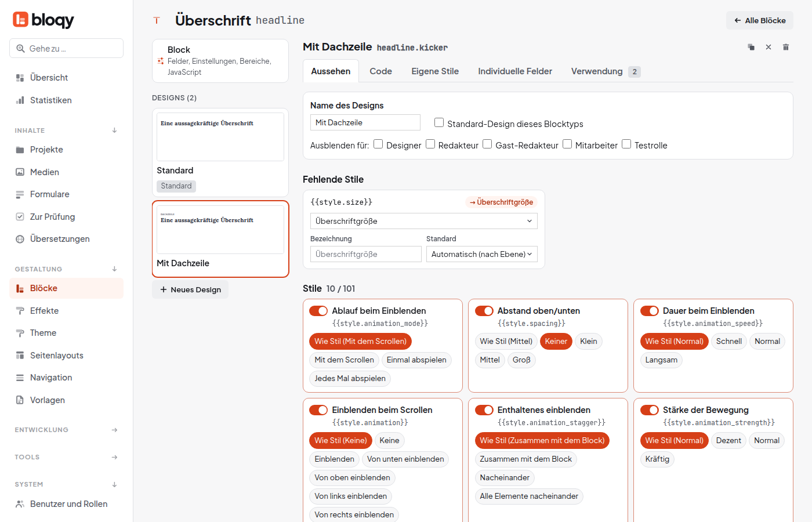This screenshot has width=812, height=522.
Task: Disable the Abstand oben/unten switch
Action: pyautogui.click(x=484, y=311)
